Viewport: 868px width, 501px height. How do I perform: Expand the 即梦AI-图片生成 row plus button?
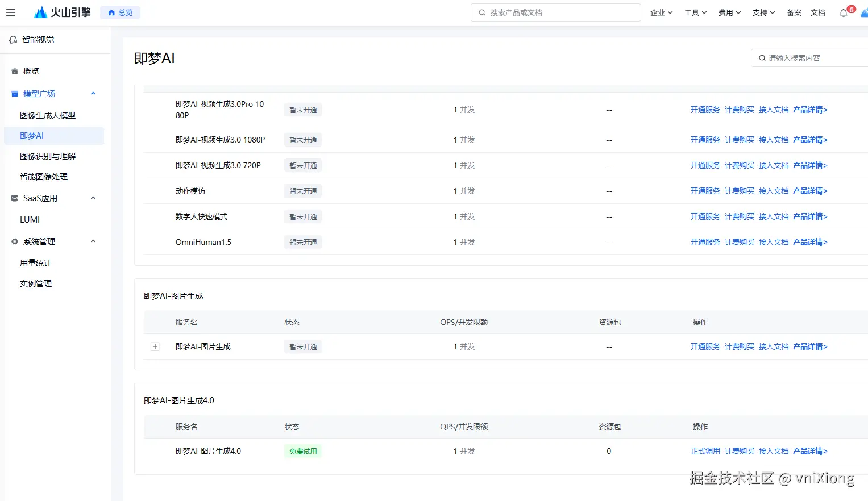tap(155, 346)
